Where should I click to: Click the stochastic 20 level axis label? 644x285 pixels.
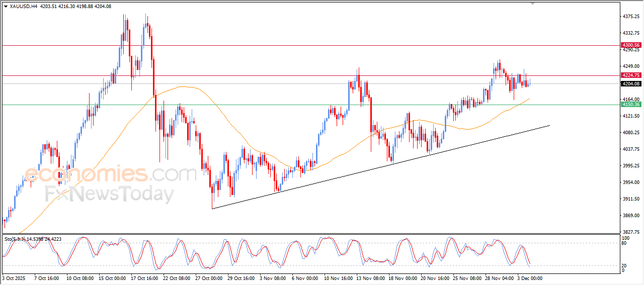coord(624,265)
